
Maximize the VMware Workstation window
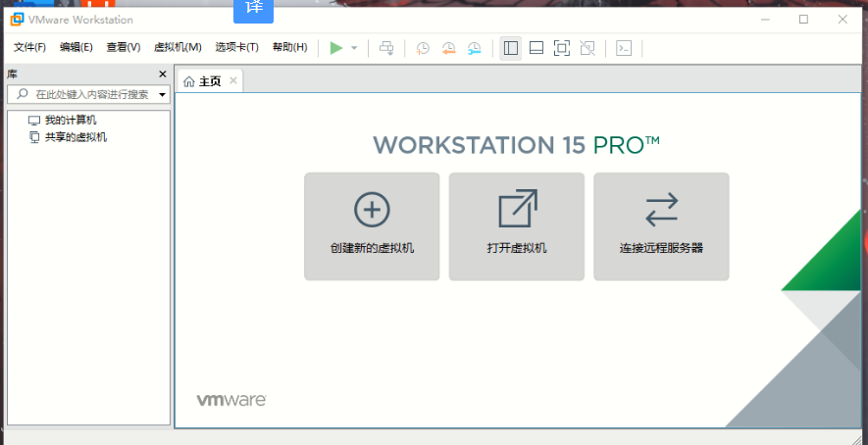[803, 20]
